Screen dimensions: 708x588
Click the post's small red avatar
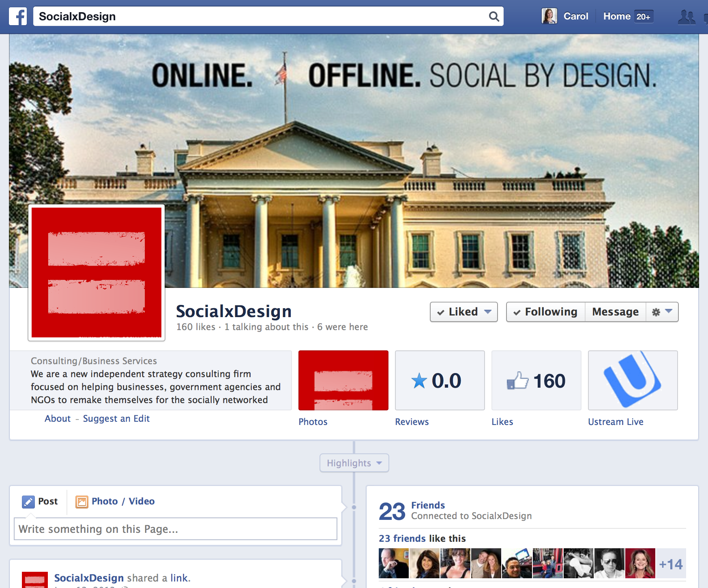(35, 580)
